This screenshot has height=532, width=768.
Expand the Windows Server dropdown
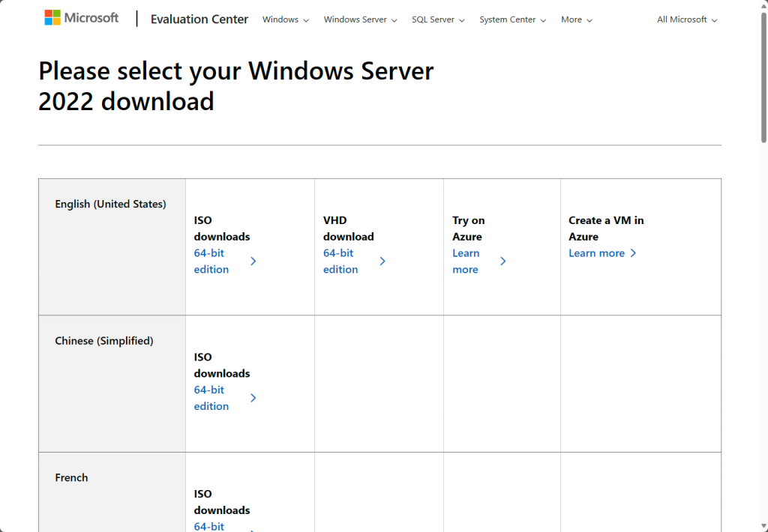(360, 19)
